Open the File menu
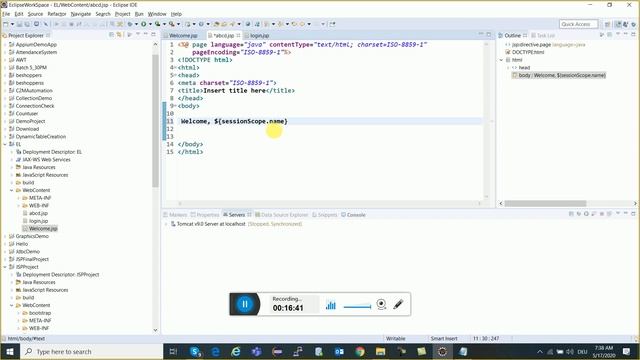 pyautogui.click(x=6, y=14)
